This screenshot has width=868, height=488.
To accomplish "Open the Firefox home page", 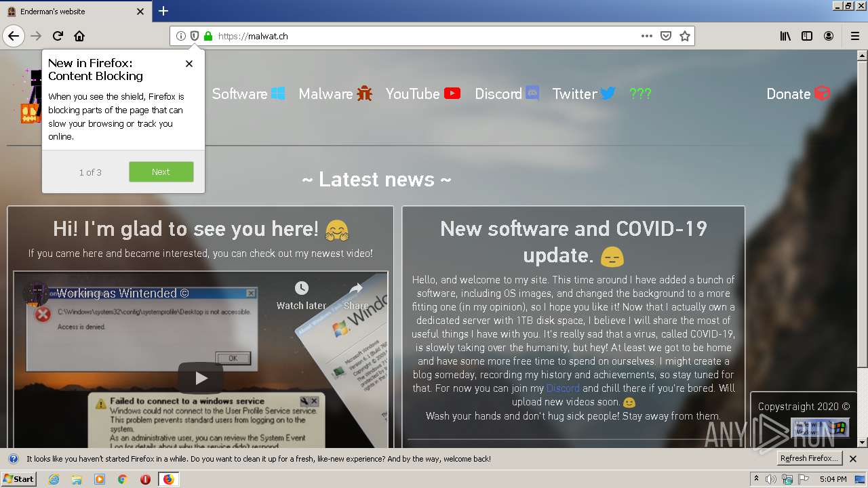I will point(79,36).
